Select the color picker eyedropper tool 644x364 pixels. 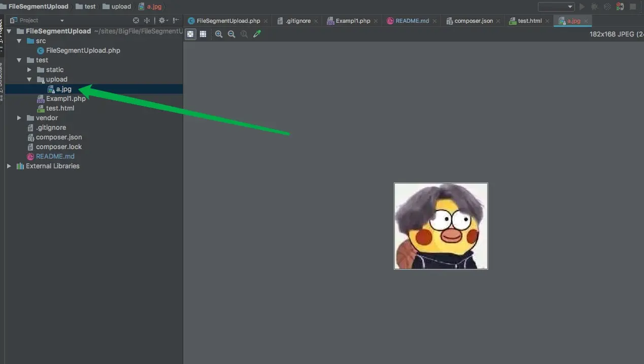[257, 34]
